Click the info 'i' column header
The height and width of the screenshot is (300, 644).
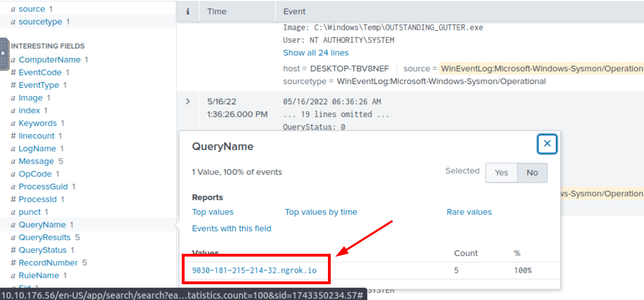pos(188,11)
